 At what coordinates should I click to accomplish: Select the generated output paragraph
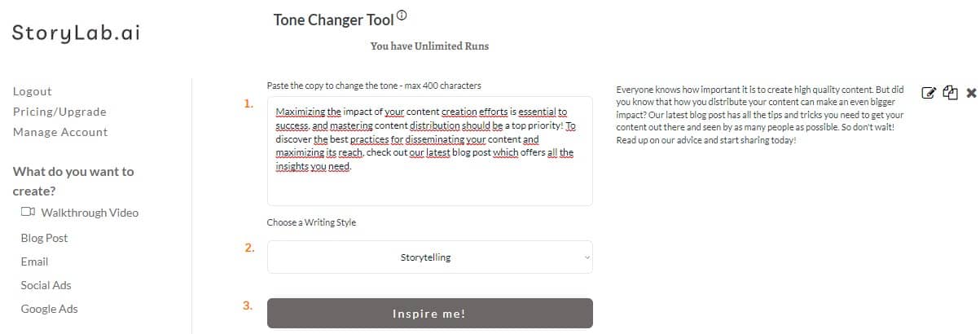(x=761, y=115)
